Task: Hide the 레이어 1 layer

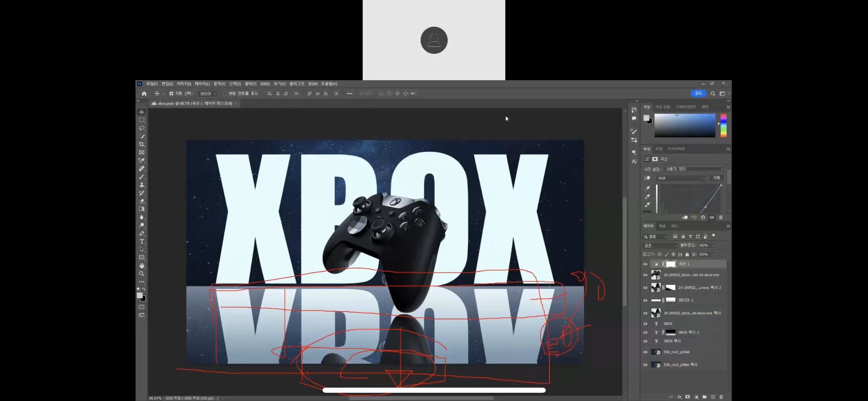Action: pos(645,301)
